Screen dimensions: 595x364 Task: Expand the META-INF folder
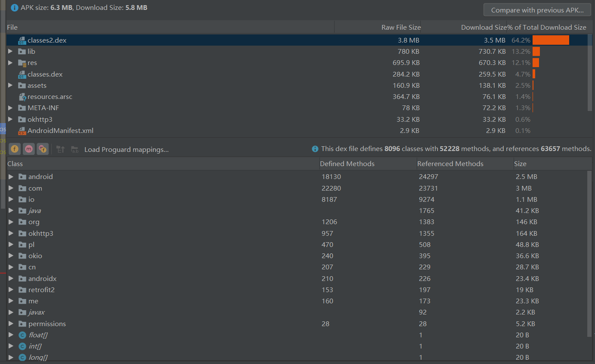[10, 108]
